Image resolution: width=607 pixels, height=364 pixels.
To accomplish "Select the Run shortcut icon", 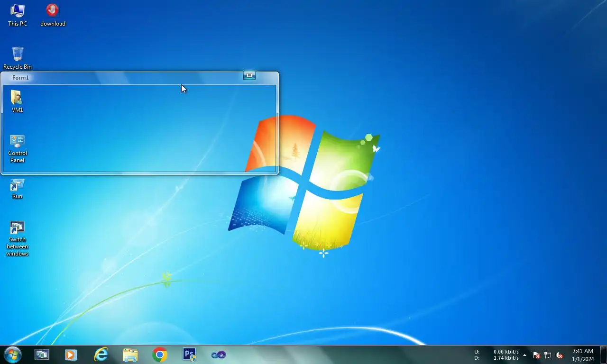I will click(x=18, y=189).
